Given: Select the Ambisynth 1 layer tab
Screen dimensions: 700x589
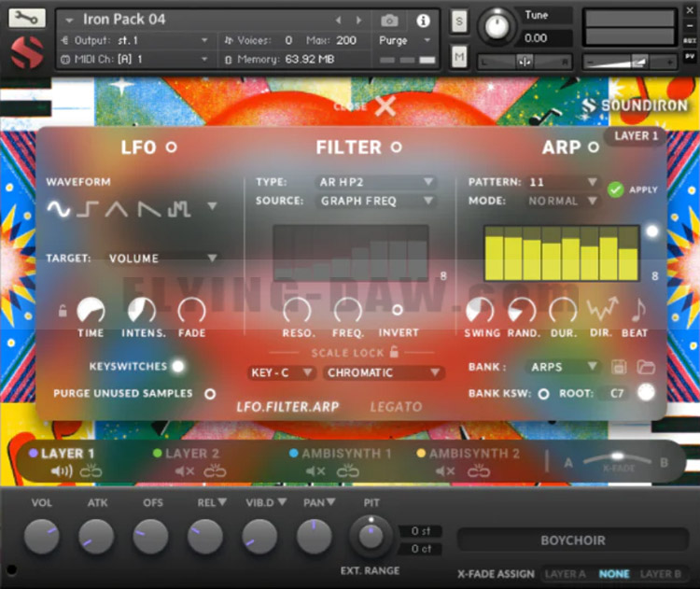Looking at the screenshot, I should coord(345,454).
